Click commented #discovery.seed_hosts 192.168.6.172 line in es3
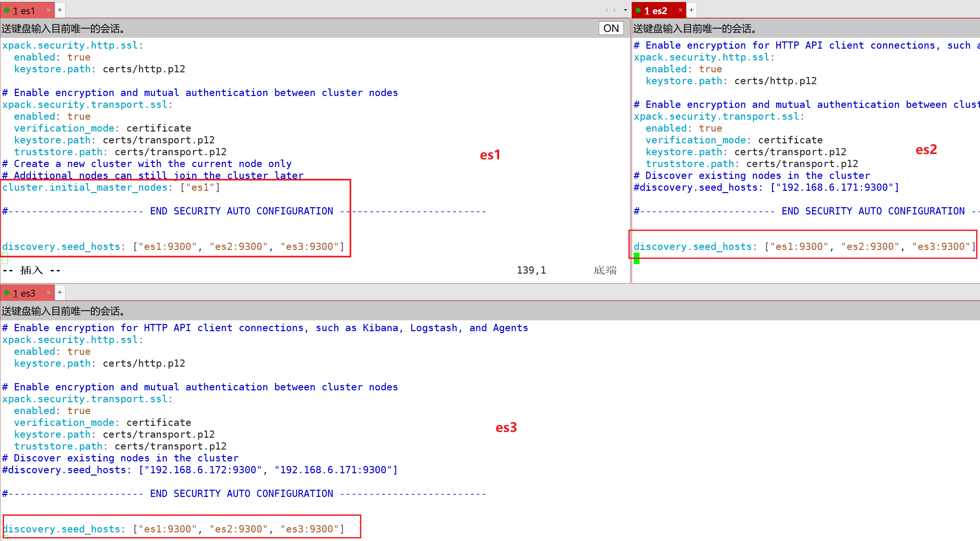The image size is (980, 541). tap(200, 470)
